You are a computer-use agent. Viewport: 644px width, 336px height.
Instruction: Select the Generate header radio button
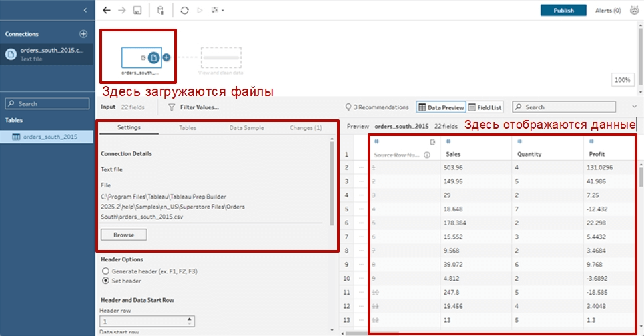tap(105, 271)
